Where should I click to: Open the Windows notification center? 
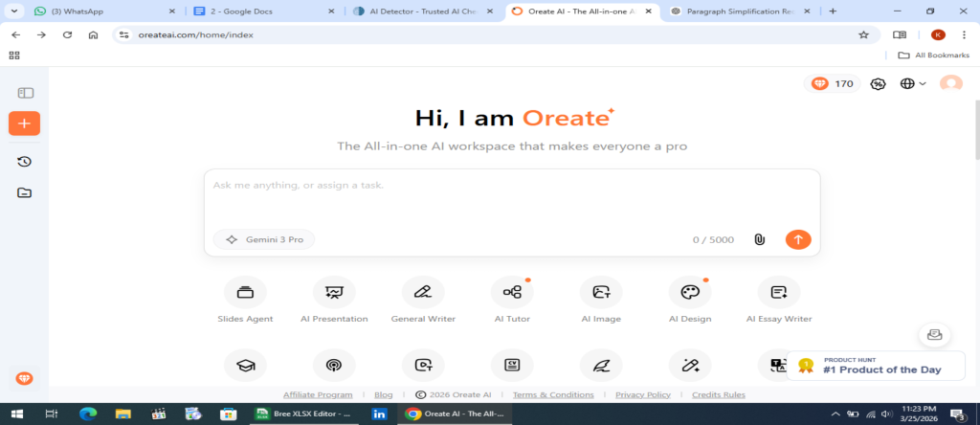pos(957,414)
